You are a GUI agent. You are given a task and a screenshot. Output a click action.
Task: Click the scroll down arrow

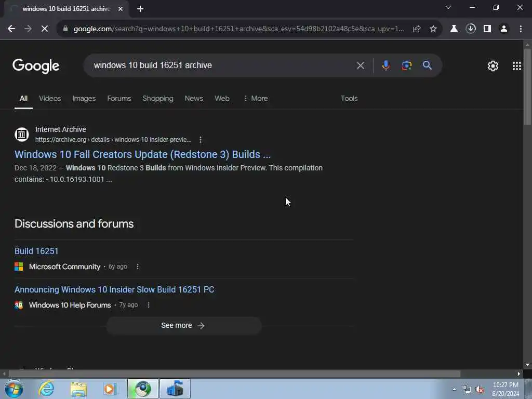(x=527, y=365)
